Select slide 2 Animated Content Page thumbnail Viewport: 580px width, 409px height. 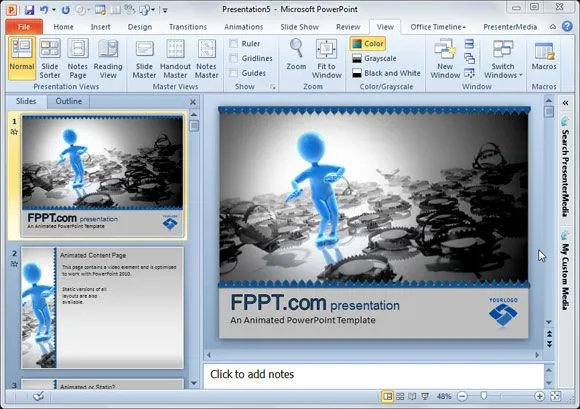coord(102,308)
